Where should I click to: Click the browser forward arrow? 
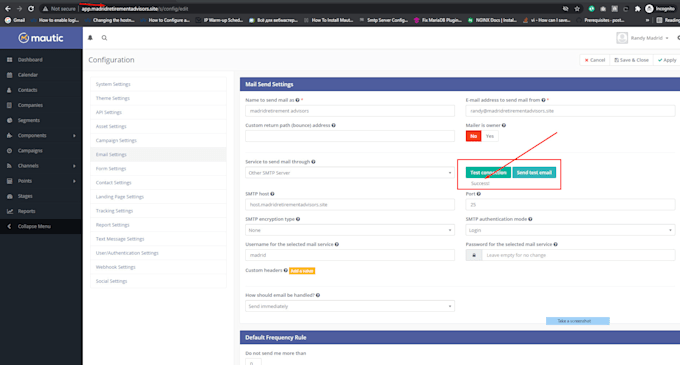(19, 9)
